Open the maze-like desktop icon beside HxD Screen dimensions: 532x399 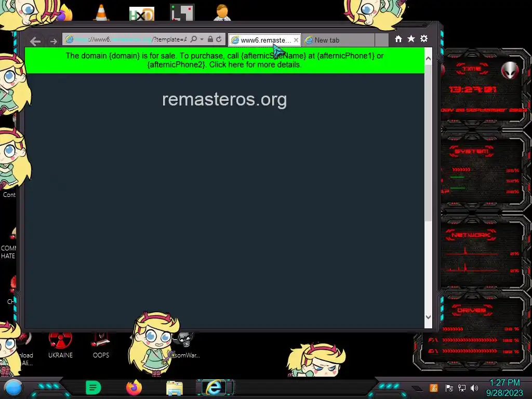click(x=182, y=12)
